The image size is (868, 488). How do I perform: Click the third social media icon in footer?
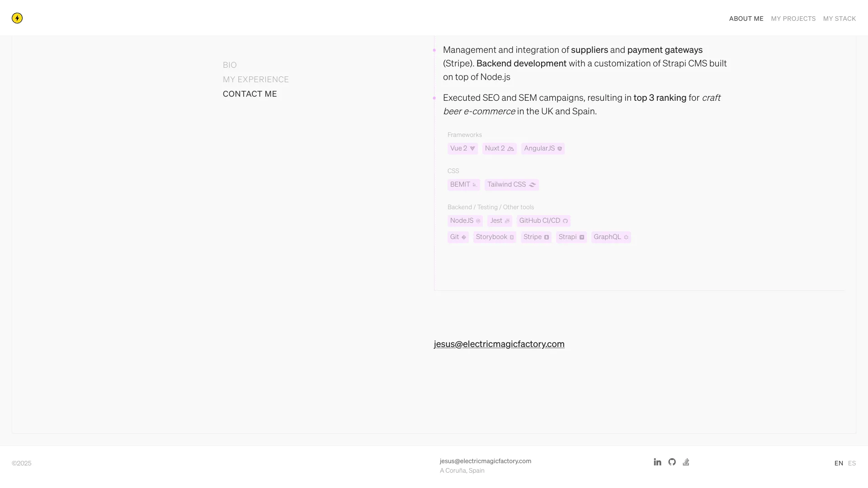point(686,462)
